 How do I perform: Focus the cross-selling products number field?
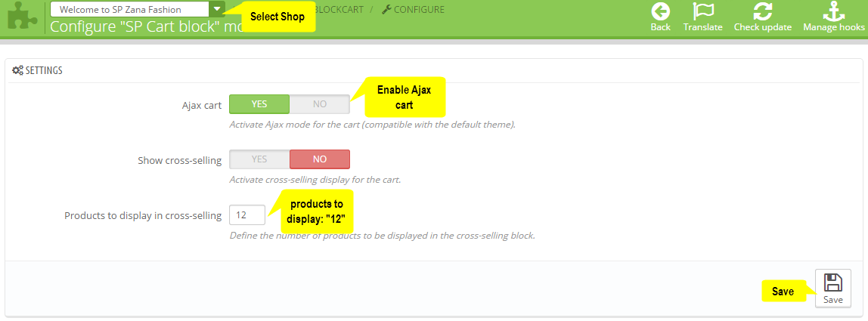click(247, 215)
